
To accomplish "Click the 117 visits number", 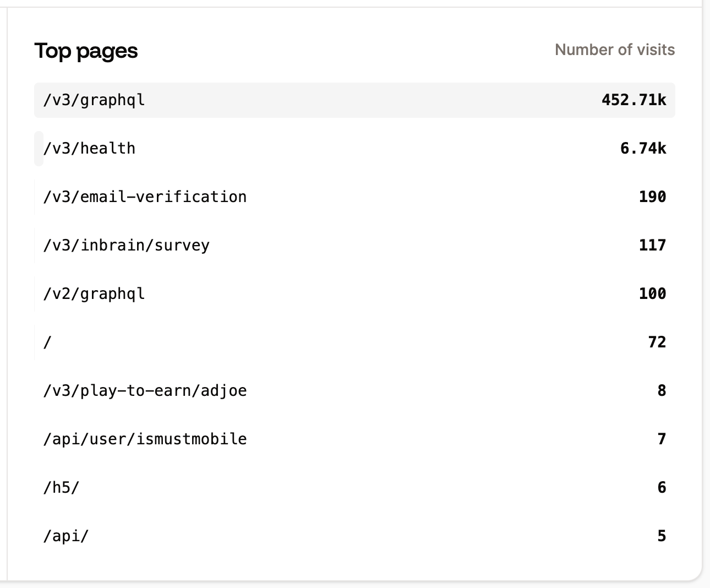I will 652,245.
